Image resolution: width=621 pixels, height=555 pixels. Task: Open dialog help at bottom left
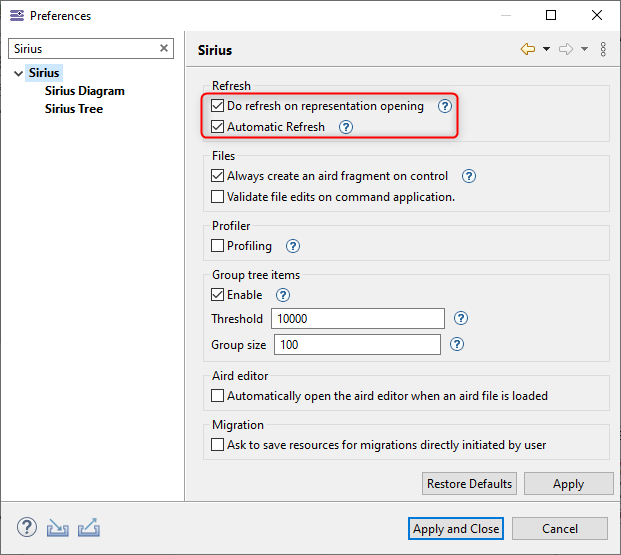pos(27,528)
